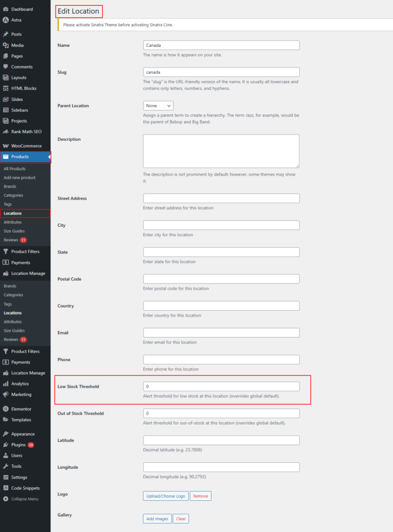Click the Astra theme icon

tap(6, 20)
